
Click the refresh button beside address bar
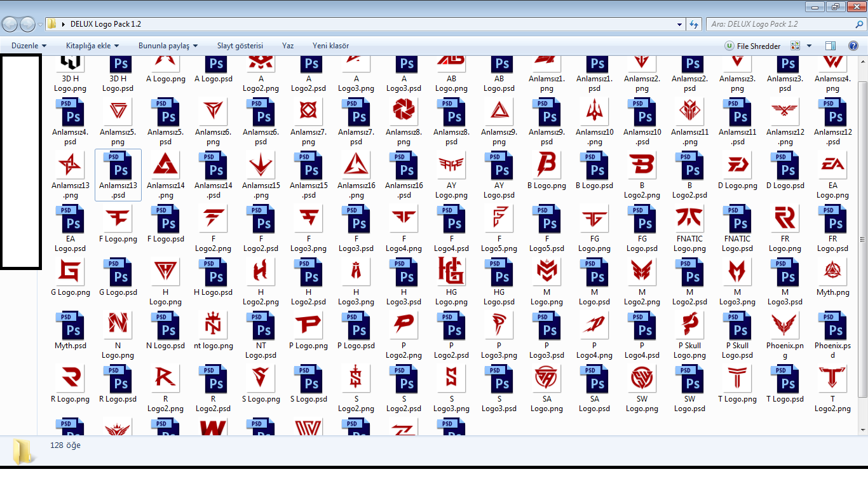pyautogui.click(x=694, y=24)
